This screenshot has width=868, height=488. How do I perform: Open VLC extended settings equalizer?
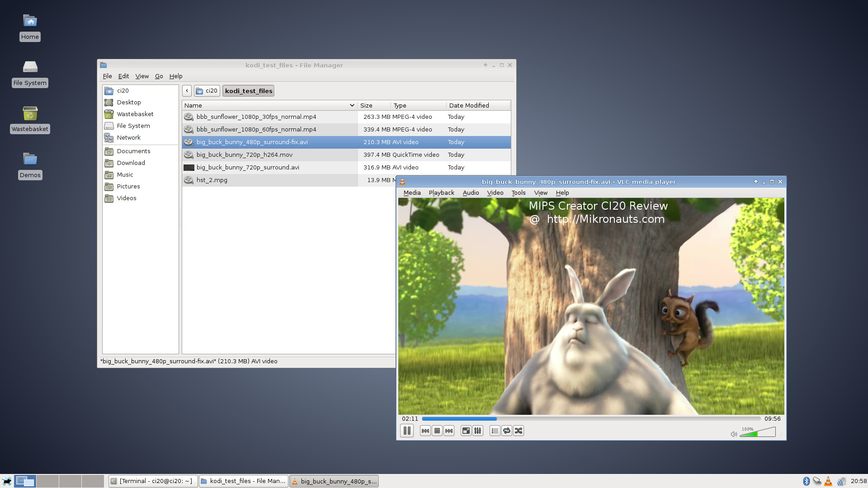point(477,431)
